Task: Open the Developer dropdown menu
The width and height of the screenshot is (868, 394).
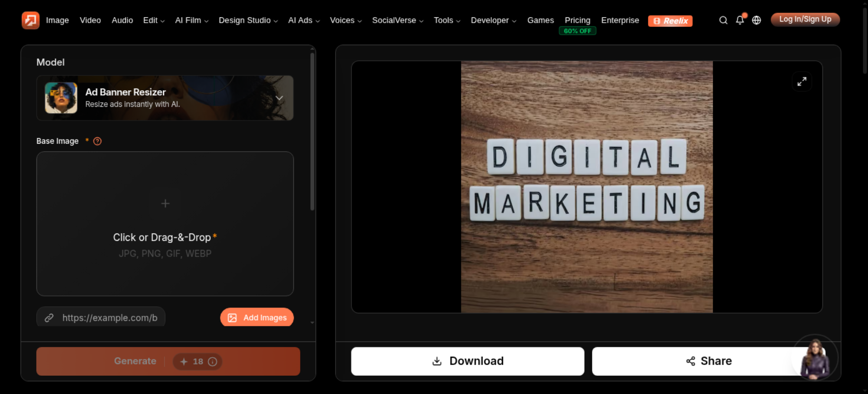Action: tap(493, 20)
